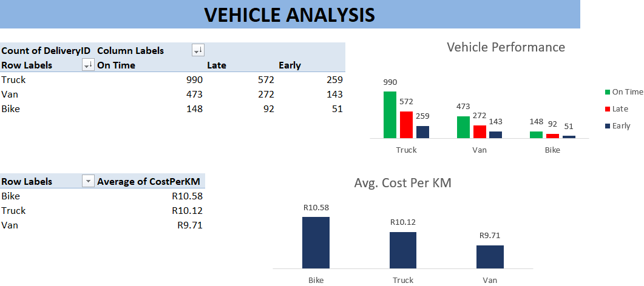Click the navy Early legend swatch
This screenshot has width=644, height=286.
pyautogui.click(x=607, y=126)
